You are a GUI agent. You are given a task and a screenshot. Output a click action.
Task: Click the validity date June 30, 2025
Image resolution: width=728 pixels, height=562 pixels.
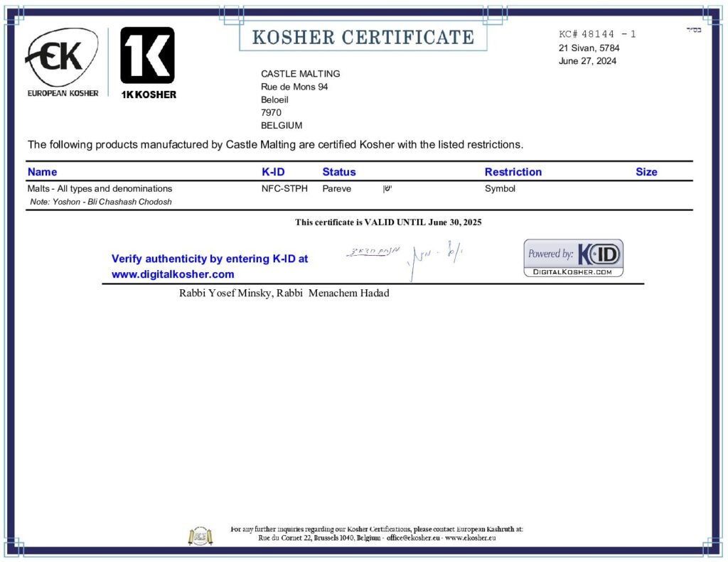pos(455,222)
